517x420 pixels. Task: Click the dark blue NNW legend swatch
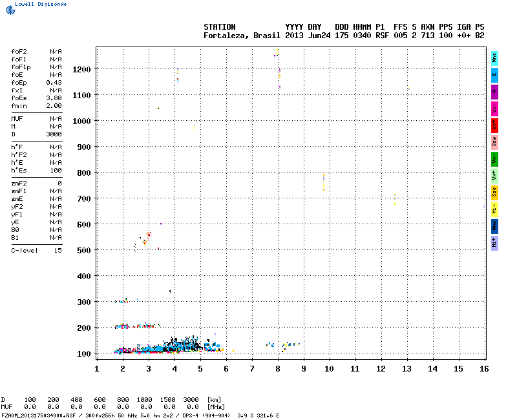point(494,226)
